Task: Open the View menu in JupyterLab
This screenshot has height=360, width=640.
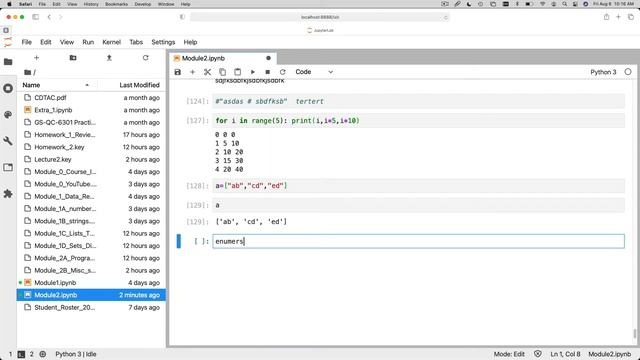Action: click(67, 42)
